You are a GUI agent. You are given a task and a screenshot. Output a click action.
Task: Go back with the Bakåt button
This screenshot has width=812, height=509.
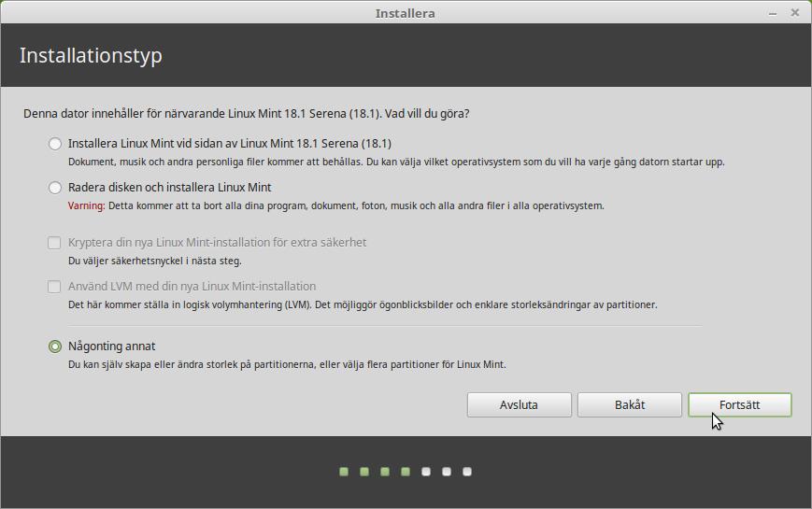pyautogui.click(x=630, y=405)
